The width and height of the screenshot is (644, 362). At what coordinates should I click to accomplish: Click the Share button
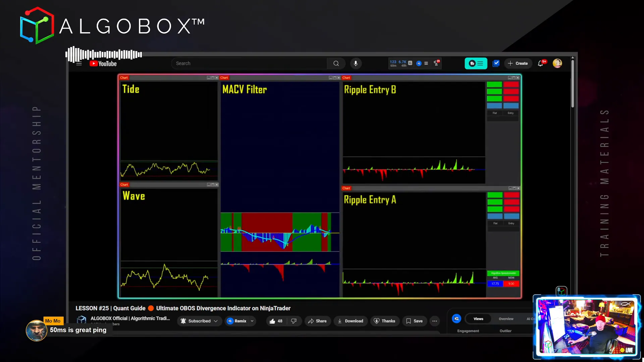pos(318,321)
